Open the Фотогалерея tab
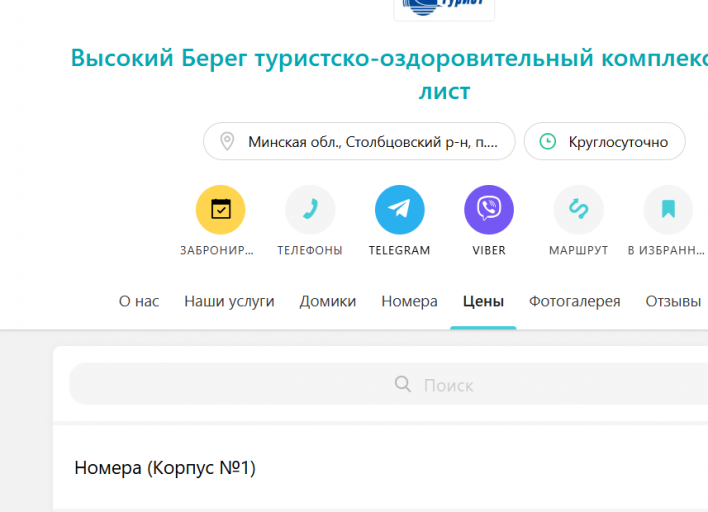This screenshot has width=708, height=512. [x=574, y=301]
